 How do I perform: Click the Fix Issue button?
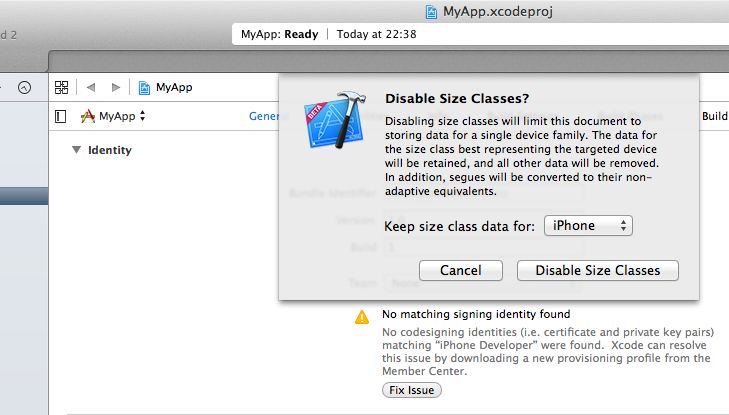click(412, 390)
